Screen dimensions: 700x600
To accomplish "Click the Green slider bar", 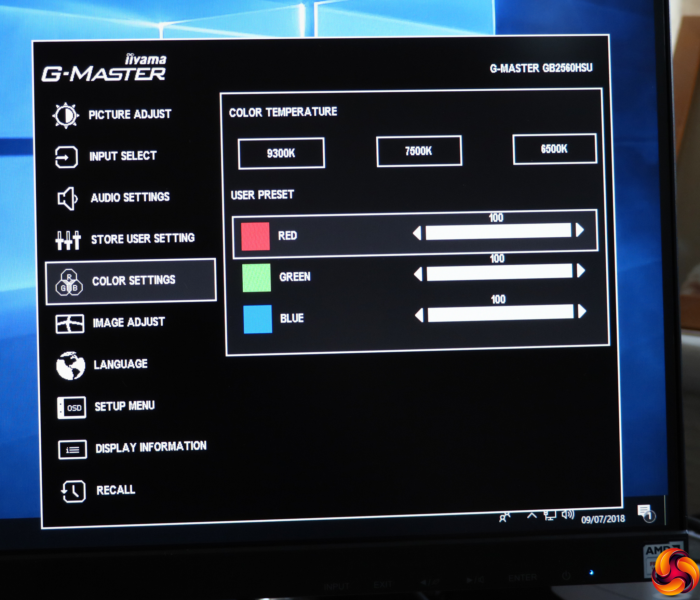I will [499, 272].
